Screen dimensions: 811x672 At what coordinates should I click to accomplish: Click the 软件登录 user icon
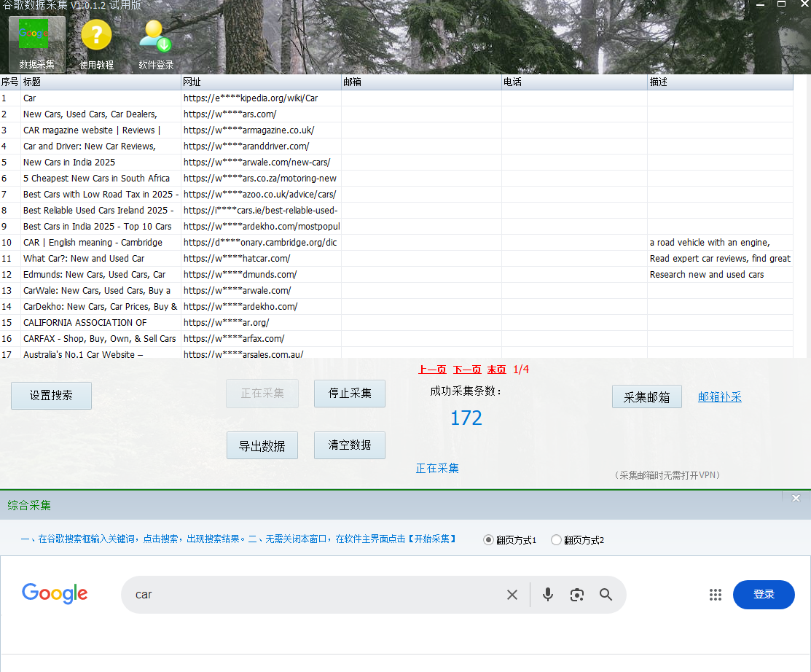click(x=156, y=44)
